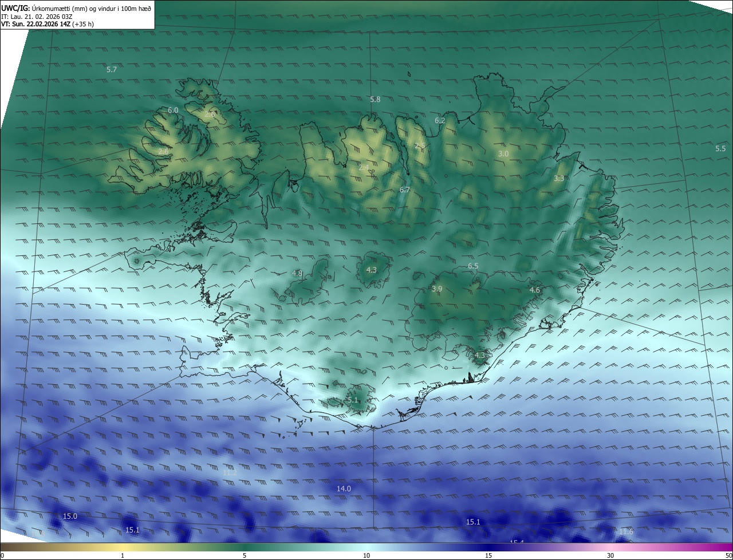Click the 11.2 value label over the ocean
Screen dimensions: 733x560
point(230,473)
